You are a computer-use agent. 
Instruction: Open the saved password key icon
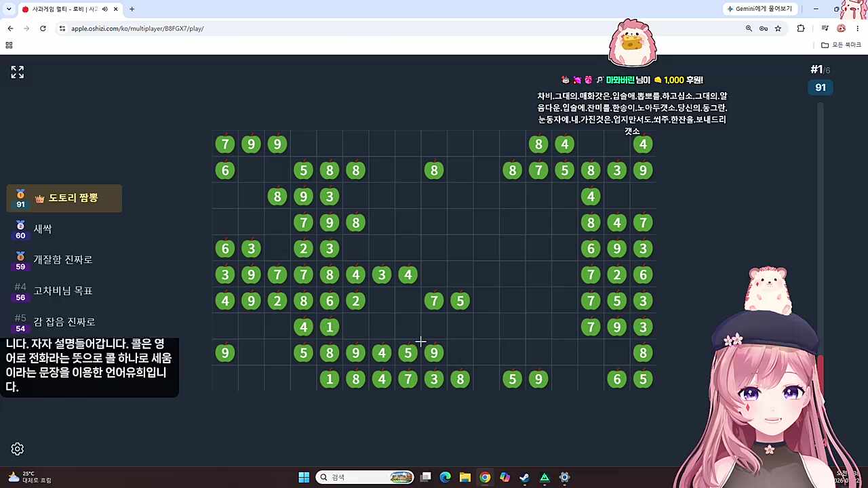point(764,28)
